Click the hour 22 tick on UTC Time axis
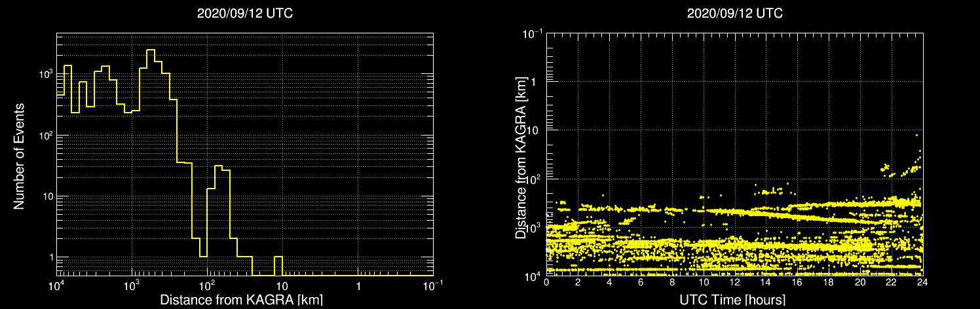 coord(892,284)
